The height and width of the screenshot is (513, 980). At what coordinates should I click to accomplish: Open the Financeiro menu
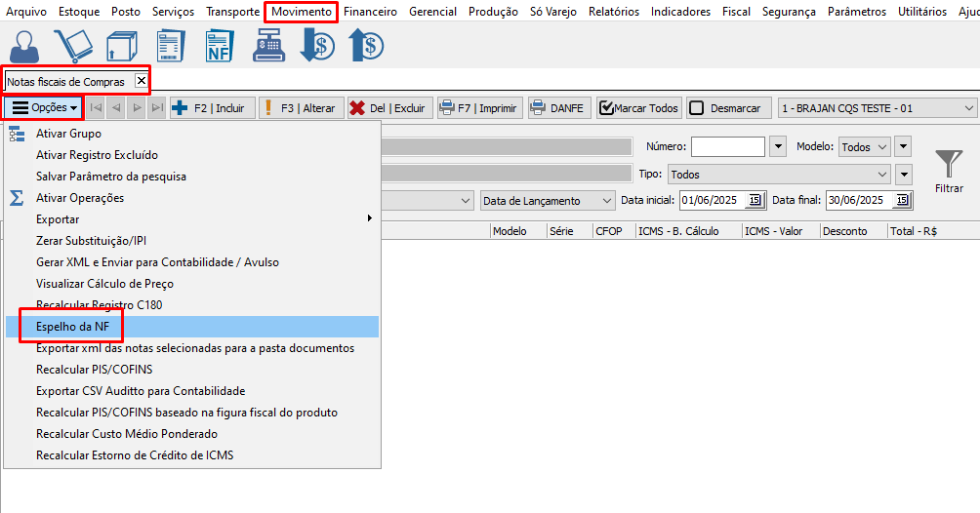[370, 12]
